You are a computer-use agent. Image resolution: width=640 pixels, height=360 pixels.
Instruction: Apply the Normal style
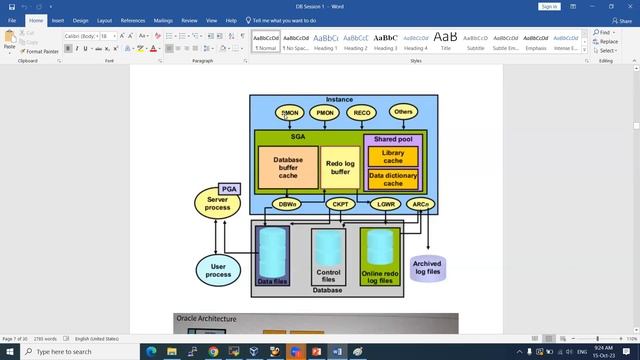(x=266, y=42)
